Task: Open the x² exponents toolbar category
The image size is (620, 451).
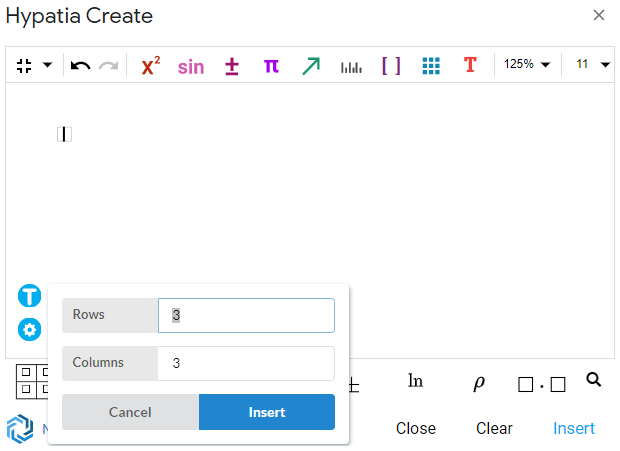Action: pos(151,65)
